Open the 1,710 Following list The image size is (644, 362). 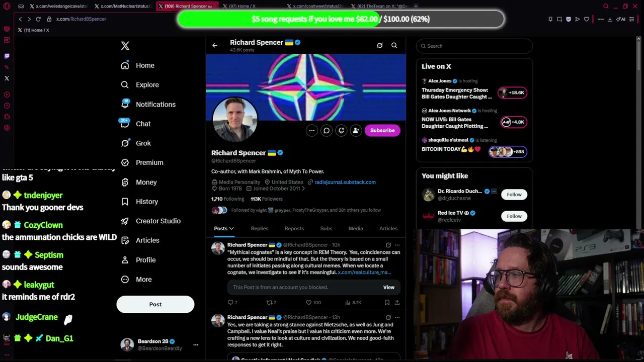[x=227, y=199]
